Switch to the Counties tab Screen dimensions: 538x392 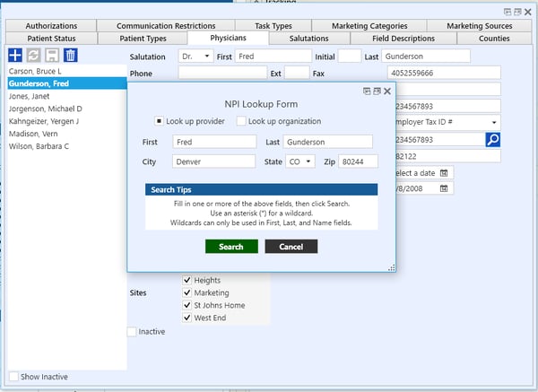[x=494, y=38]
